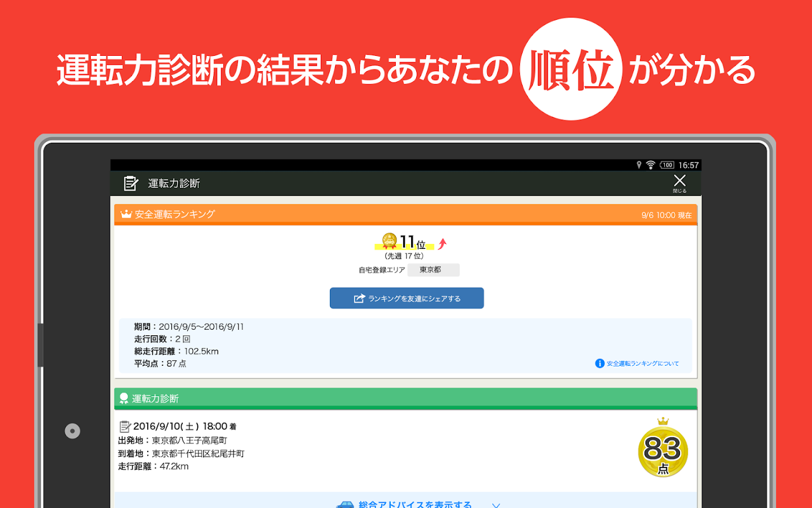Tap the tablet's round home button on the bezel
The width and height of the screenshot is (812, 508).
72,431
